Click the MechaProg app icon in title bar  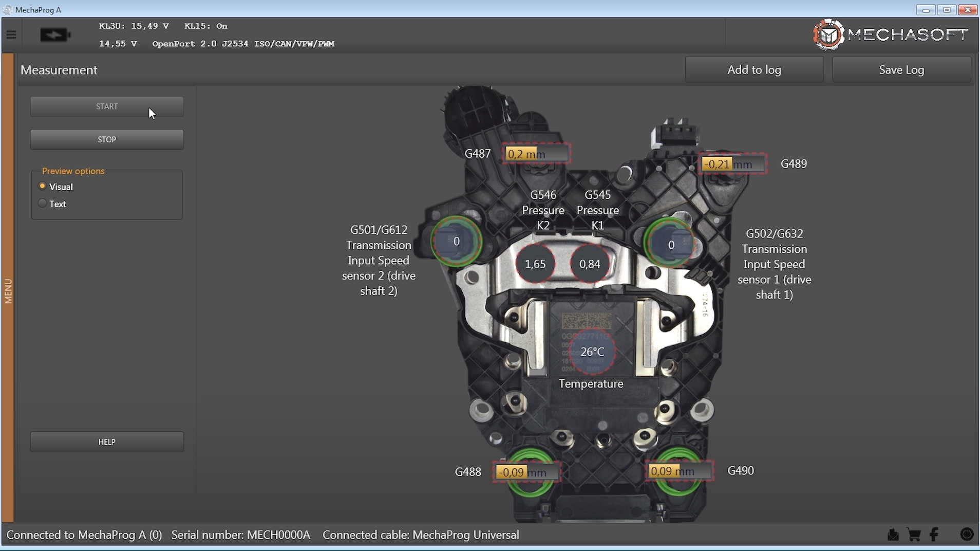[7, 9]
